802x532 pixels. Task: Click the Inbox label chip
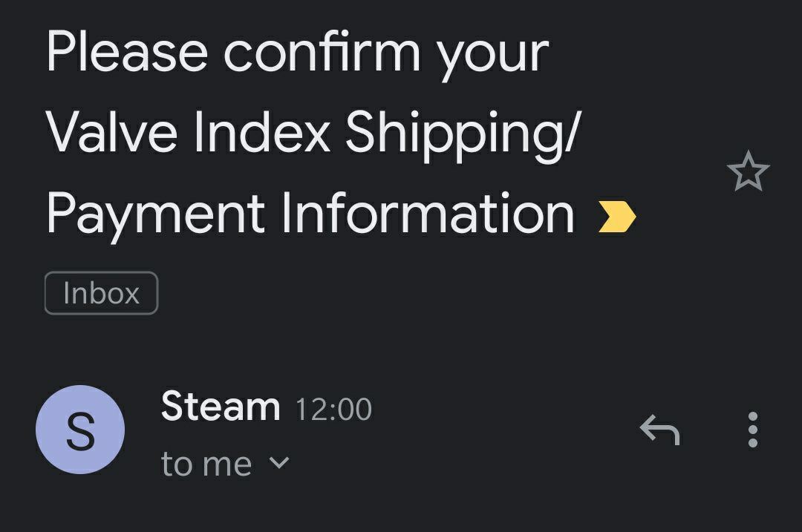point(101,293)
